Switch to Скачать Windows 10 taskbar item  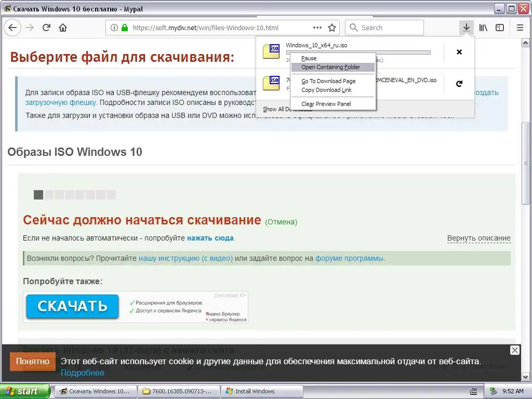coord(96,391)
